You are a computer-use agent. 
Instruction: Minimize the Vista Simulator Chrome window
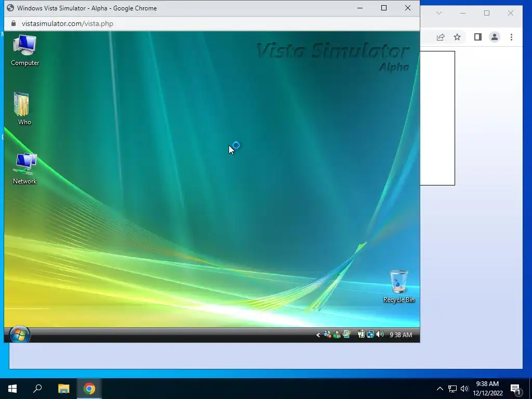pos(360,8)
